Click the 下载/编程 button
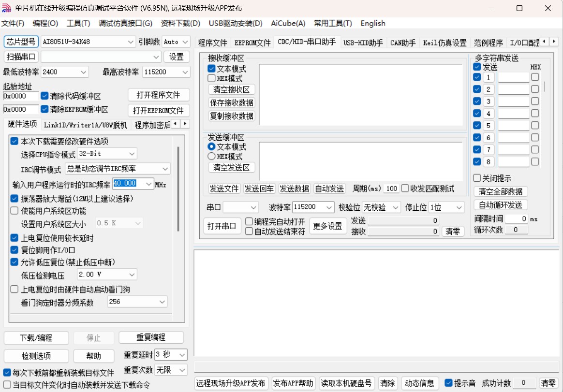This screenshot has height=392, width=563. (x=36, y=338)
